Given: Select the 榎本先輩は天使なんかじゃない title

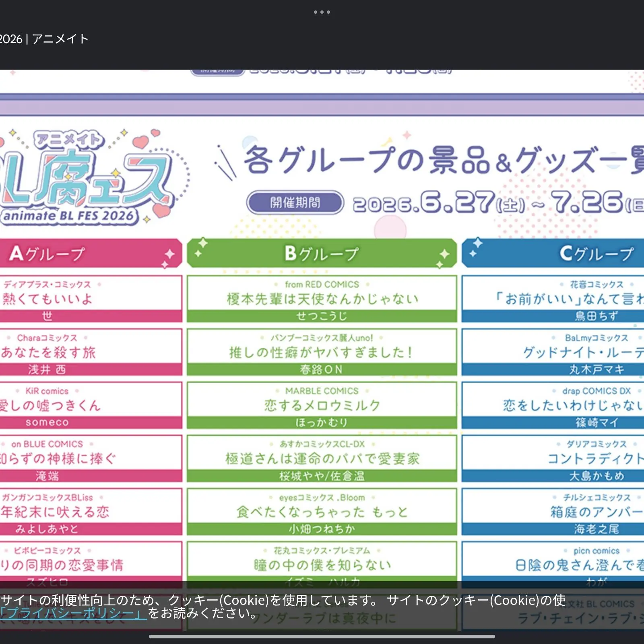Looking at the screenshot, I should point(322,299).
